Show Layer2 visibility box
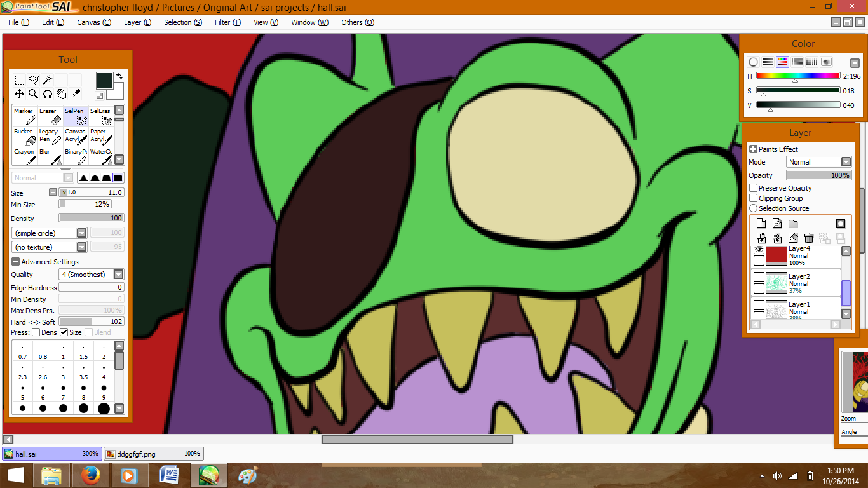The height and width of the screenshot is (488, 868). [759, 278]
